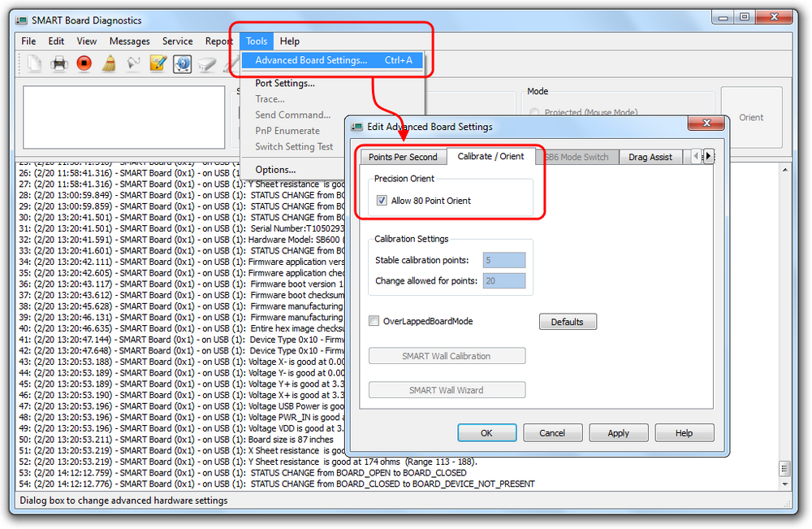Open the Service menu
Viewport: 812px width, 529px height.
coord(177,41)
